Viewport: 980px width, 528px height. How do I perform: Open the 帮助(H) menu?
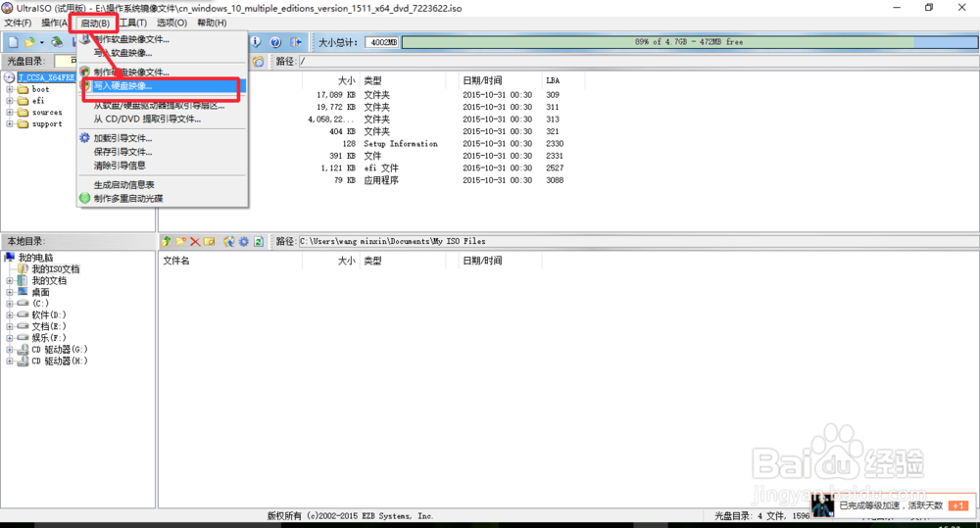click(x=212, y=23)
